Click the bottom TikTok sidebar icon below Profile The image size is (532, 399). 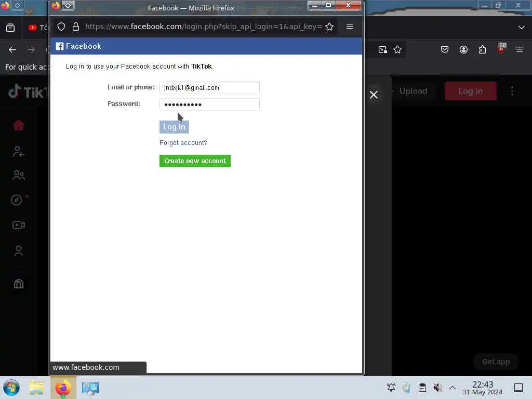(x=18, y=283)
